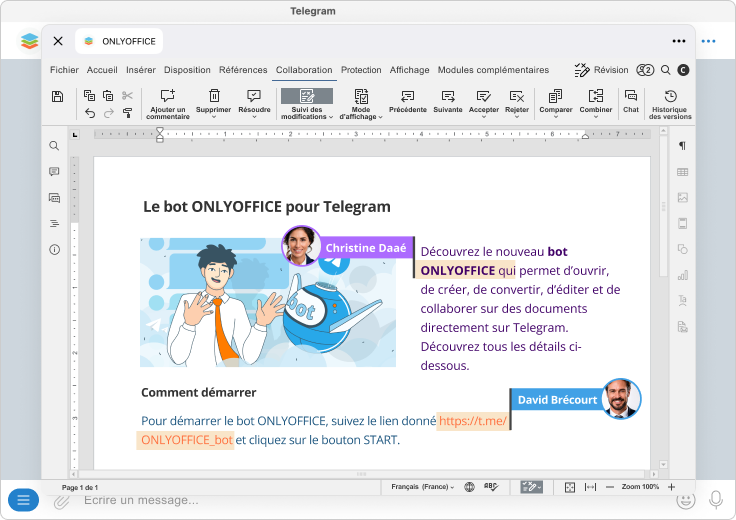736x520 pixels.
Task: Open the Fichier menu
Action: point(64,70)
